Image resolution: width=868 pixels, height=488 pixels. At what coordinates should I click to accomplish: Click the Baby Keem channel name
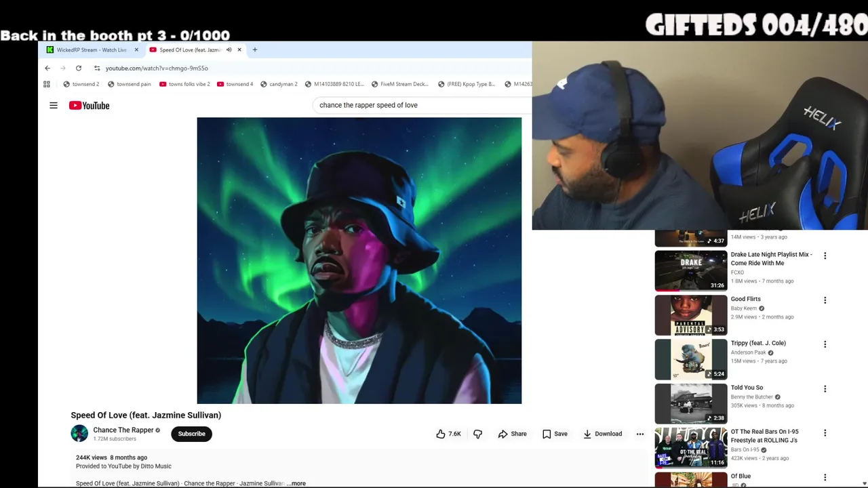(x=743, y=308)
